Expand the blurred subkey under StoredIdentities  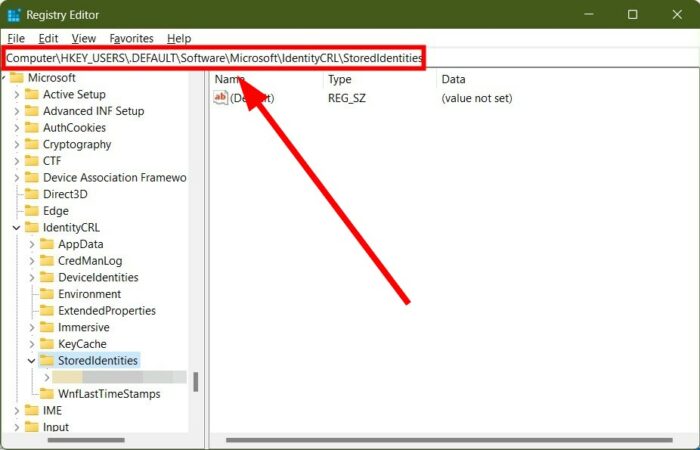[47, 378]
